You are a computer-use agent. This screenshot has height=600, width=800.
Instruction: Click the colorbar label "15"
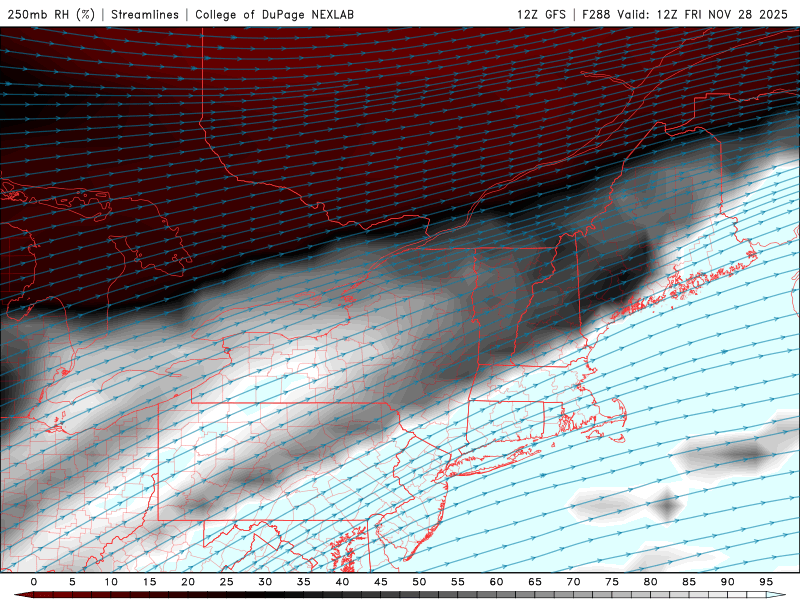click(x=149, y=582)
